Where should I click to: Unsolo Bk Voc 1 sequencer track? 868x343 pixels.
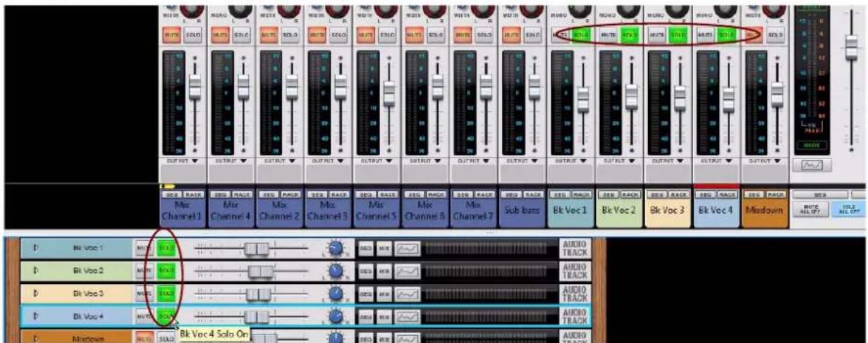tap(166, 249)
